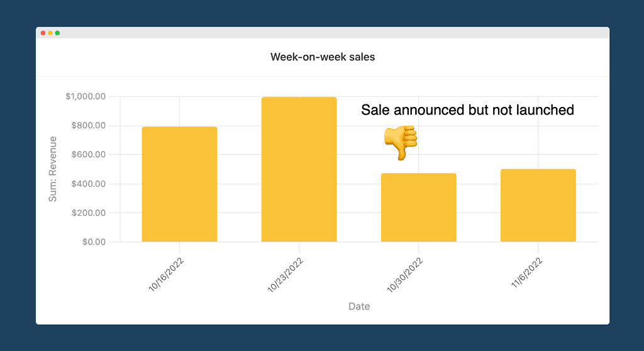
Task: Click the $600.00 axis value
Action: (x=87, y=155)
